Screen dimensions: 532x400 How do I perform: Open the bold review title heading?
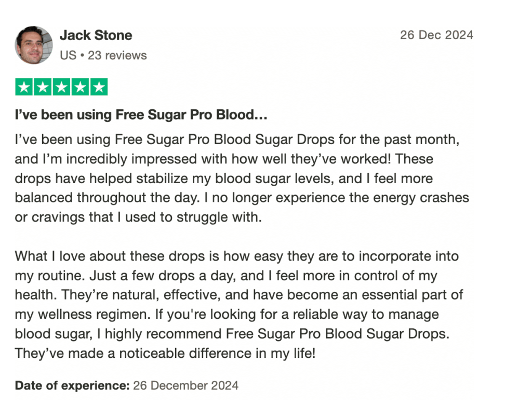point(141,115)
